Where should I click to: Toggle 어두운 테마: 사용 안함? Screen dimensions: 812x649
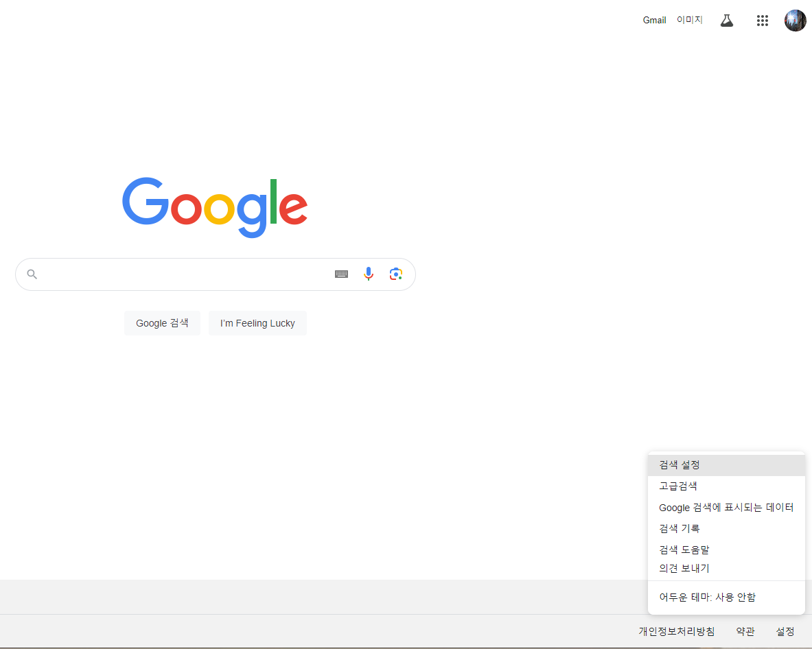[726, 598]
